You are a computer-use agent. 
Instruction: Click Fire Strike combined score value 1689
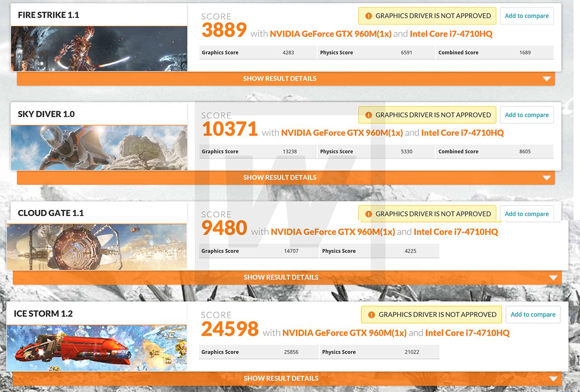tap(525, 53)
